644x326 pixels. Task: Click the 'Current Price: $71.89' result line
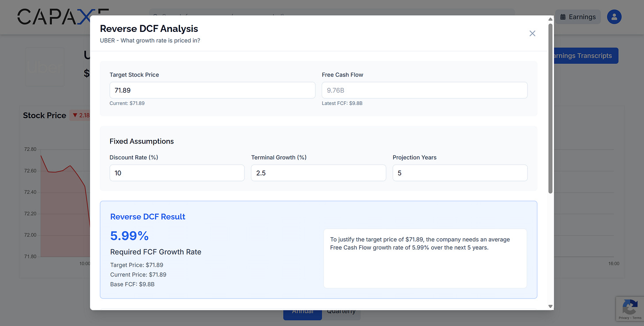138,275
